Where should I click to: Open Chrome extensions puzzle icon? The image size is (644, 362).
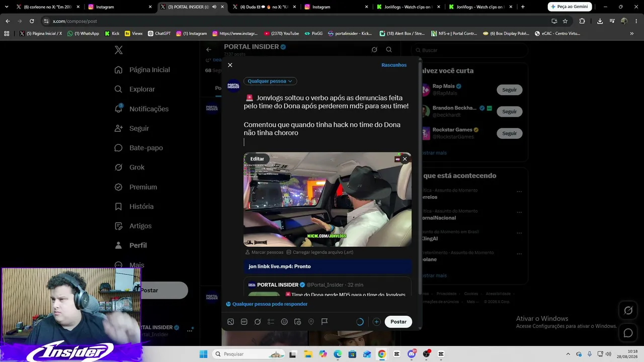(582, 21)
